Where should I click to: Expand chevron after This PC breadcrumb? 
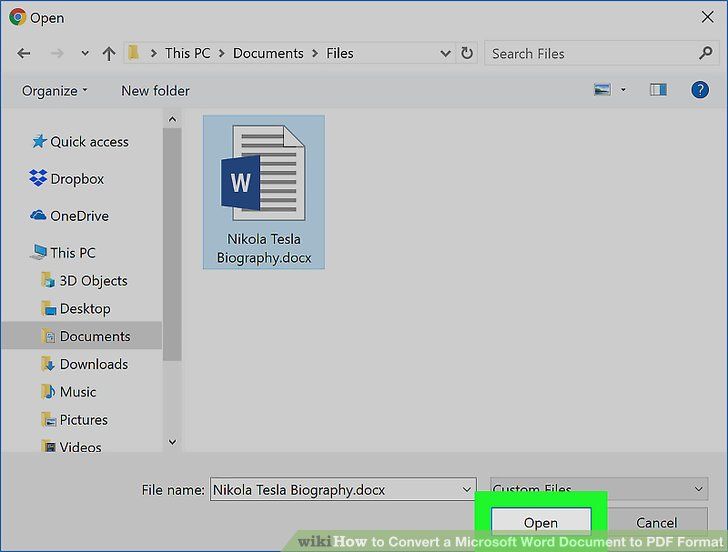(x=221, y=53)
